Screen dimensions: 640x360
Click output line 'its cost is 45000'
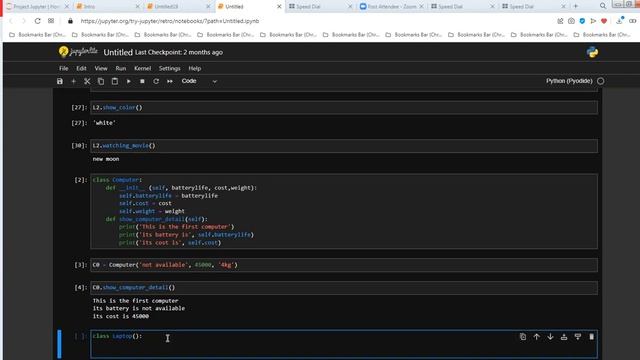pos(121,316)
